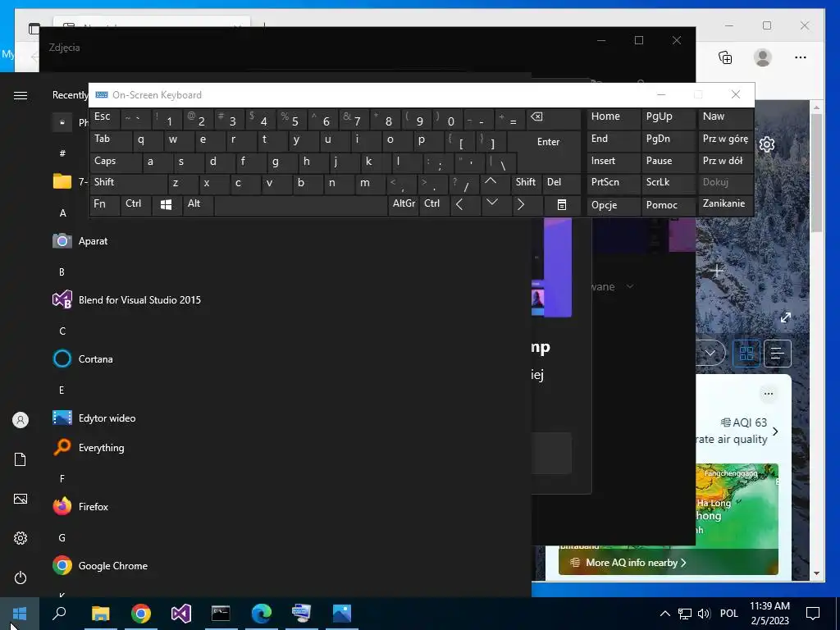Jump to letter G section header
The image size is (840, 630).
click(x=62, y=538)
